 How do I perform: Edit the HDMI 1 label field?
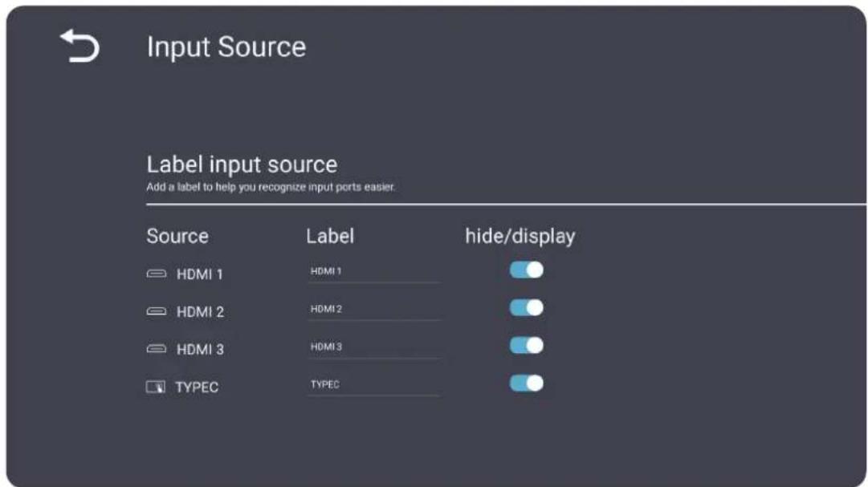(374, 272)
